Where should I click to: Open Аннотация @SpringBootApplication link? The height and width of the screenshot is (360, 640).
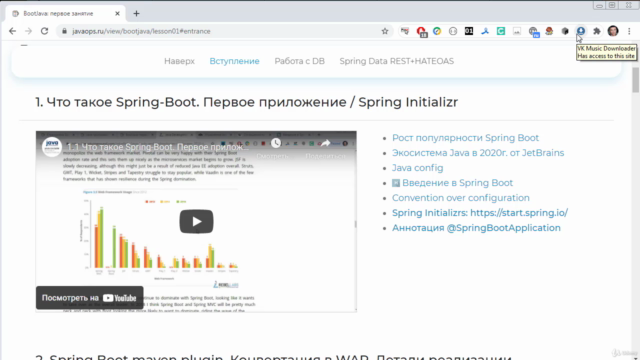pyautogui.click(x=476, y=228)
